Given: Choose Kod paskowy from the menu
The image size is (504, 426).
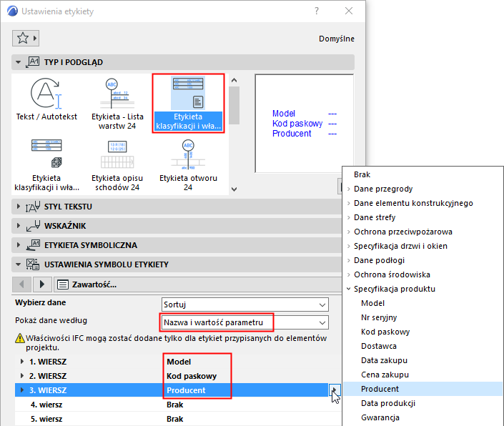Looking at the screenshot, I should coord(385,332).
